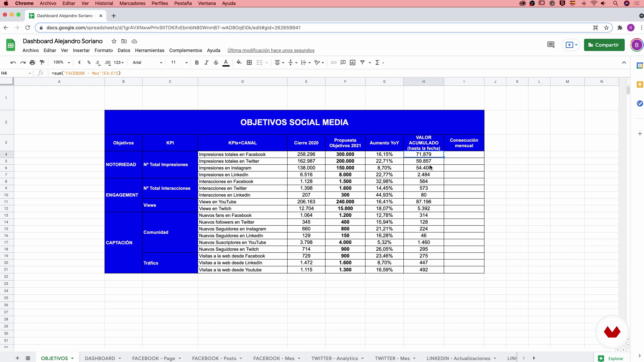Open comment history icon
644x362 pixels.
pyautogui.click(x=551, y=45)
